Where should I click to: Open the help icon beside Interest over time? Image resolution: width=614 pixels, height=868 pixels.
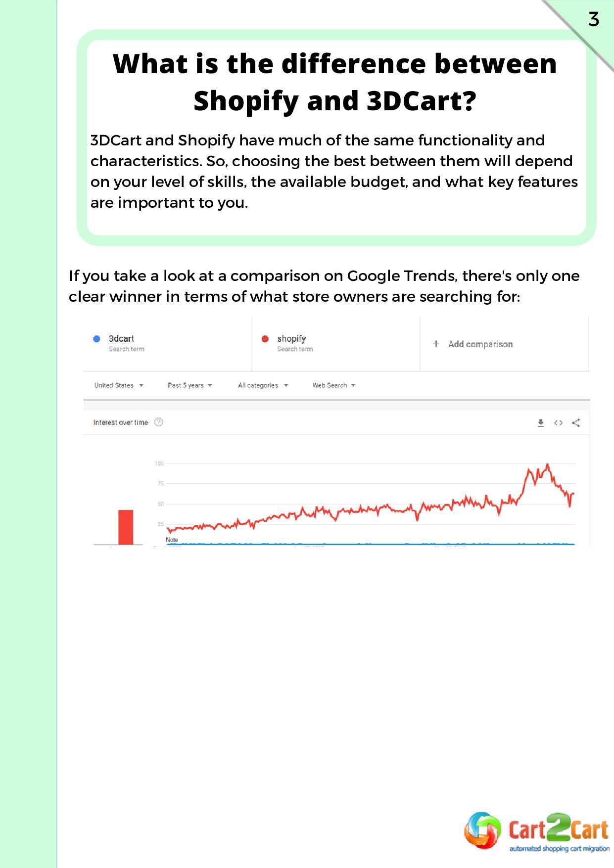coord(159,422)
